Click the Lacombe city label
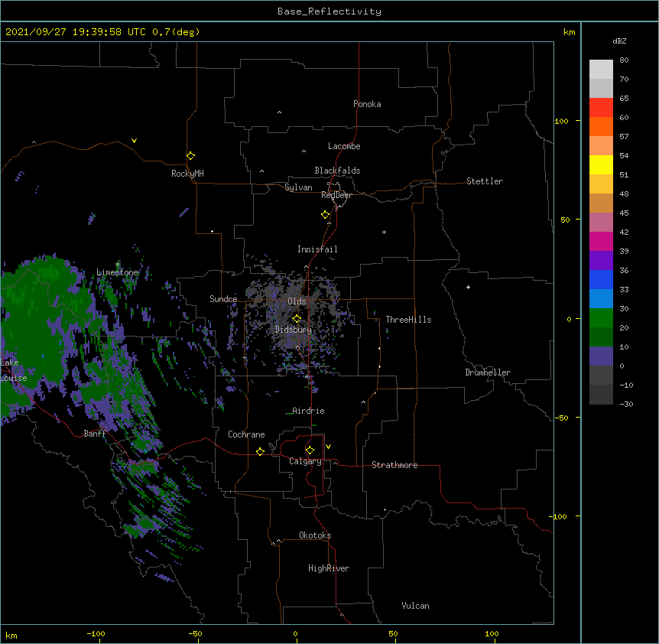 pyautogui.click(x=344, y=146)
